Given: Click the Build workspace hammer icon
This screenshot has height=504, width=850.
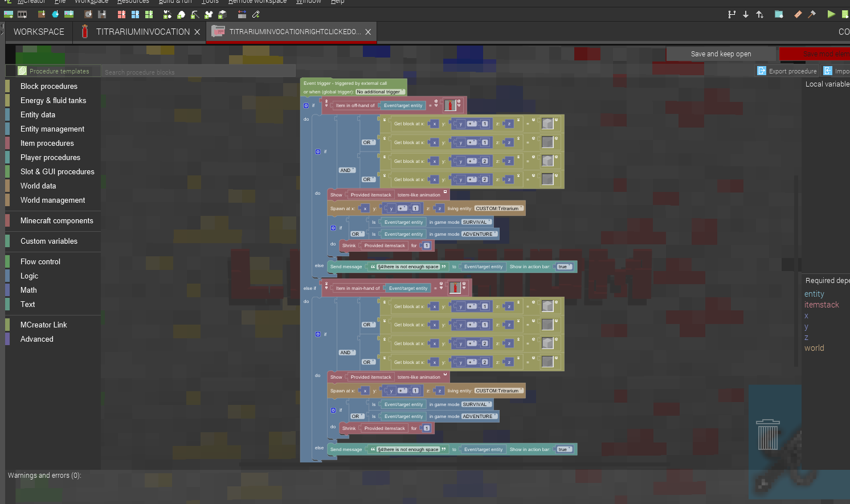Looking at the screenshot, I should pos(812,14).
